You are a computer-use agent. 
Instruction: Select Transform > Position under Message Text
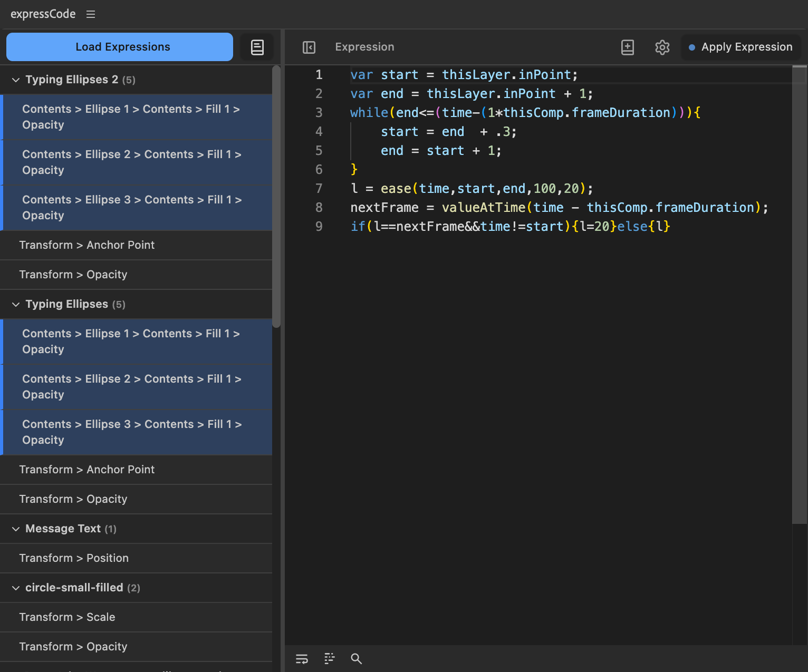(x=74, y=558)
